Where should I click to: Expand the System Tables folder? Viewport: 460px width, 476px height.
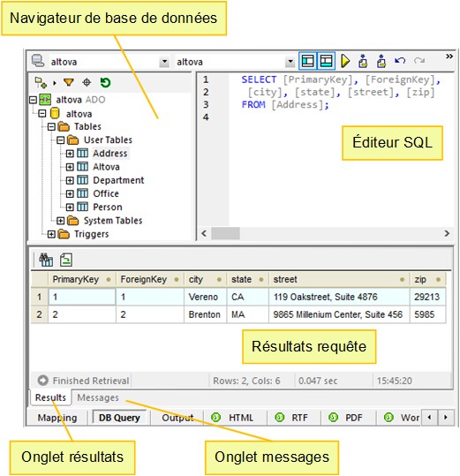[x=60, y=221]
